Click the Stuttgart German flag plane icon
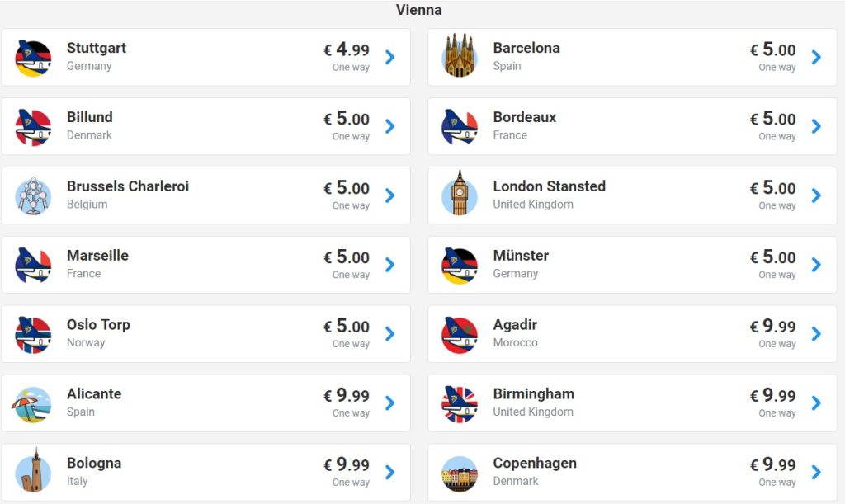The width and height of the screenshot is (845, 504). point(33,58)
